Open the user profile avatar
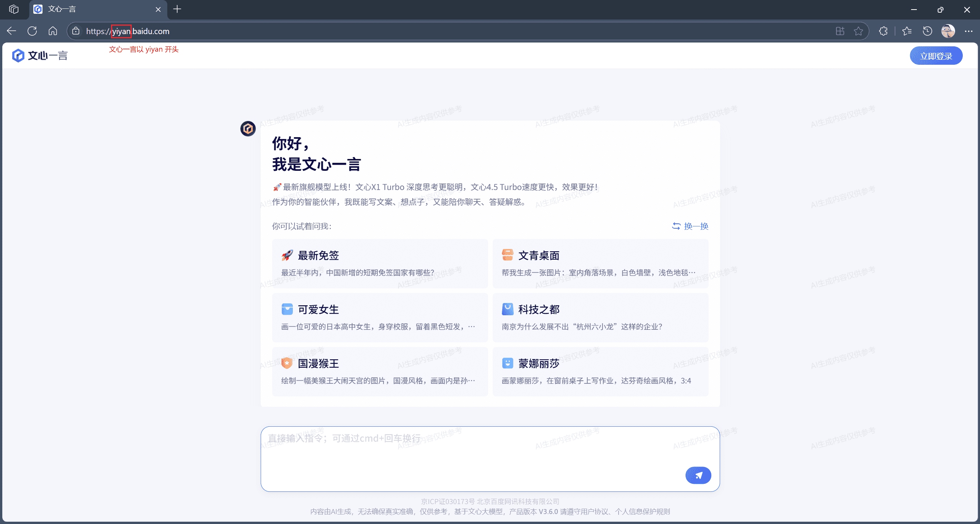 click(948, 31)
